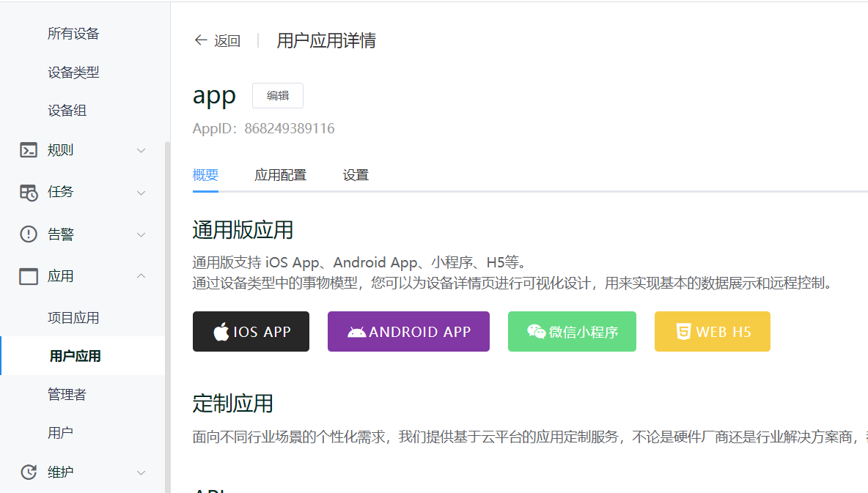The image size is (868, 493).
Task: Open 管理者 in the sidebar
Action: point(67,395)
